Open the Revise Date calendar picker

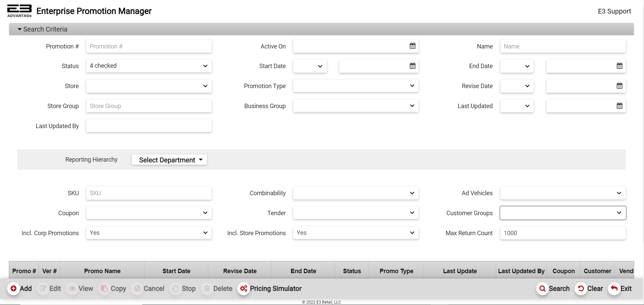coord(619,86)
